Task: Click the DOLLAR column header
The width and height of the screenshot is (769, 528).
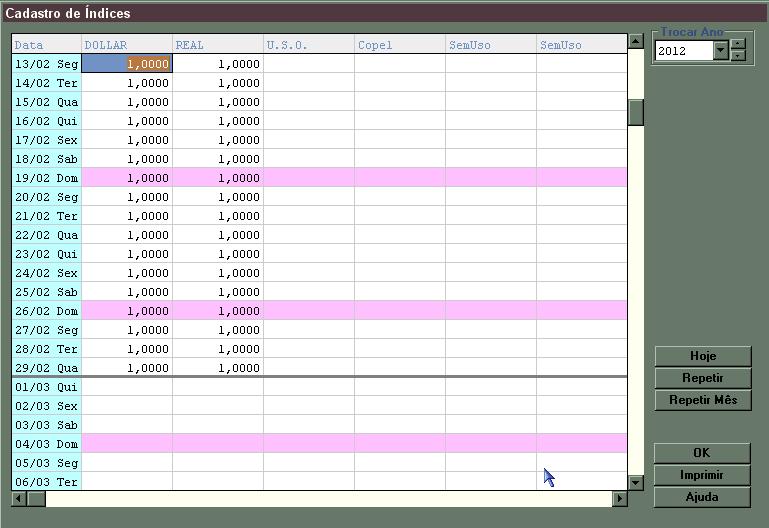Action: 127,45
